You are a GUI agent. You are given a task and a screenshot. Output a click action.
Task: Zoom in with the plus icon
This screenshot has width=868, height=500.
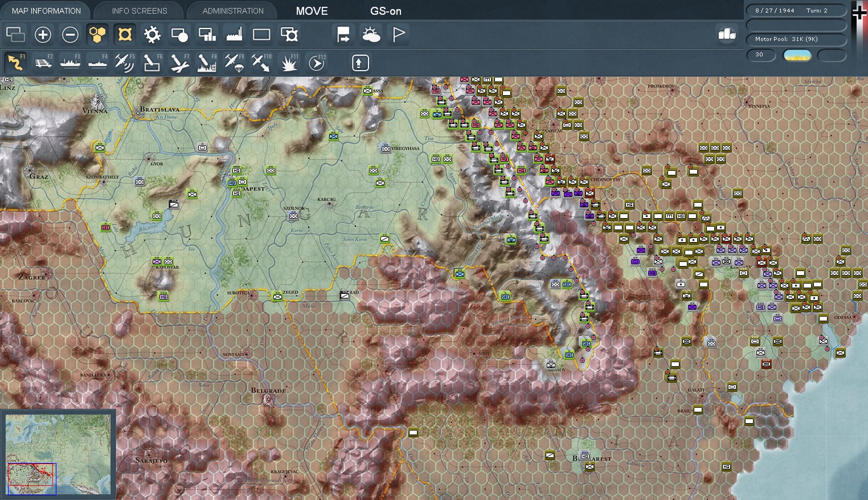point(43,35)
